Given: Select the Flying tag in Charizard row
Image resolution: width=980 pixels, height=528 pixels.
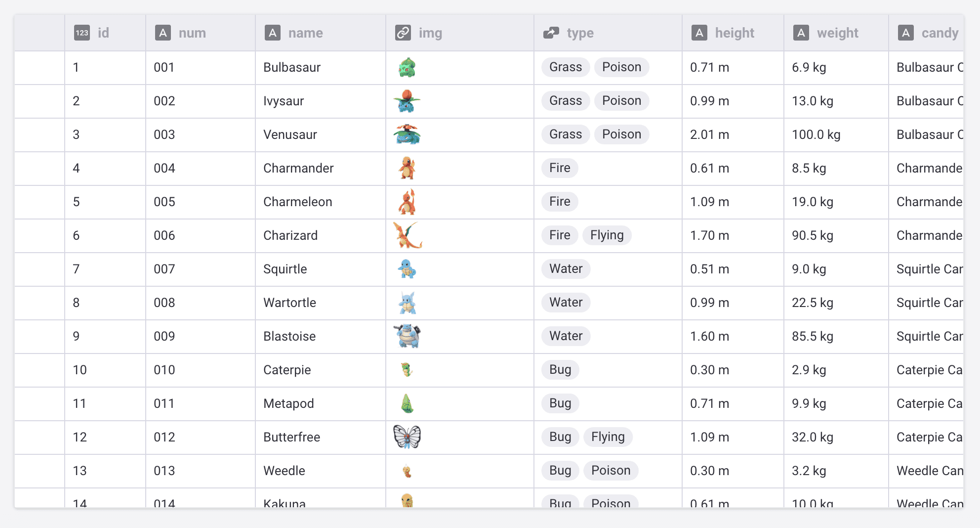Looking at the screenshot, I should point(607,235).
